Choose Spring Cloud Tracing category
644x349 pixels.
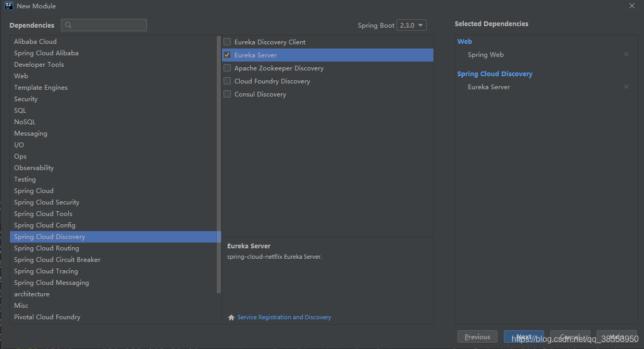click(113, 271)
